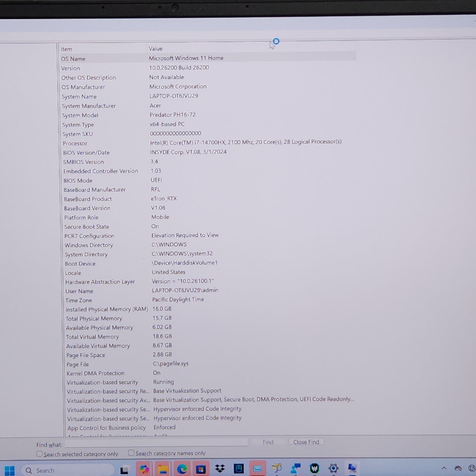Screen dimensions: 476x476
Task: Open Settings gear in the taskbar
Action: coord(333,468)
